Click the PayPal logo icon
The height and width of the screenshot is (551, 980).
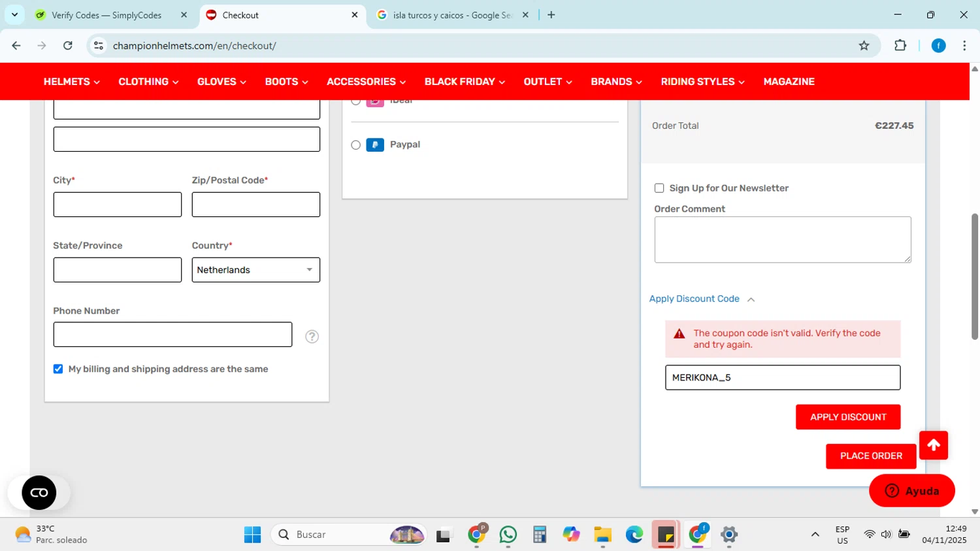click(x=375, y=144)
